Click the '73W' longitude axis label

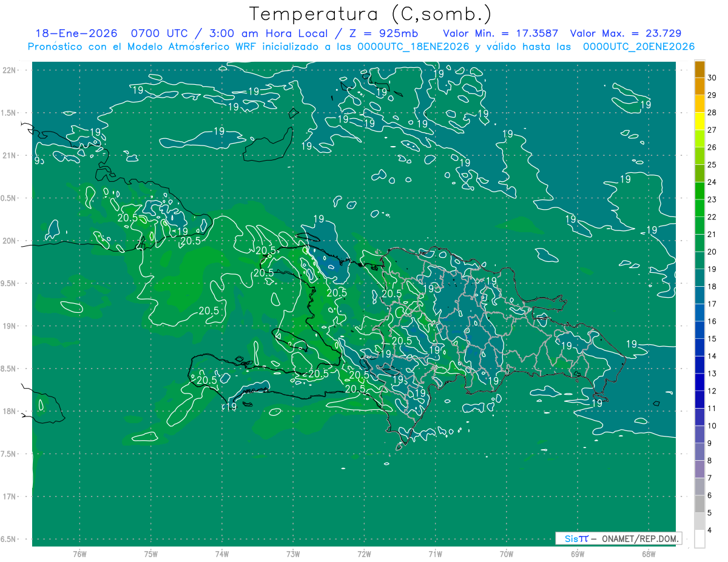click(x=293, y=554)
